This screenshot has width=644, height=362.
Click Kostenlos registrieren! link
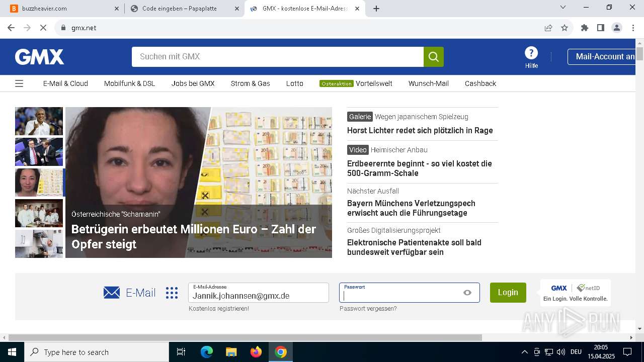pos(219,309)
